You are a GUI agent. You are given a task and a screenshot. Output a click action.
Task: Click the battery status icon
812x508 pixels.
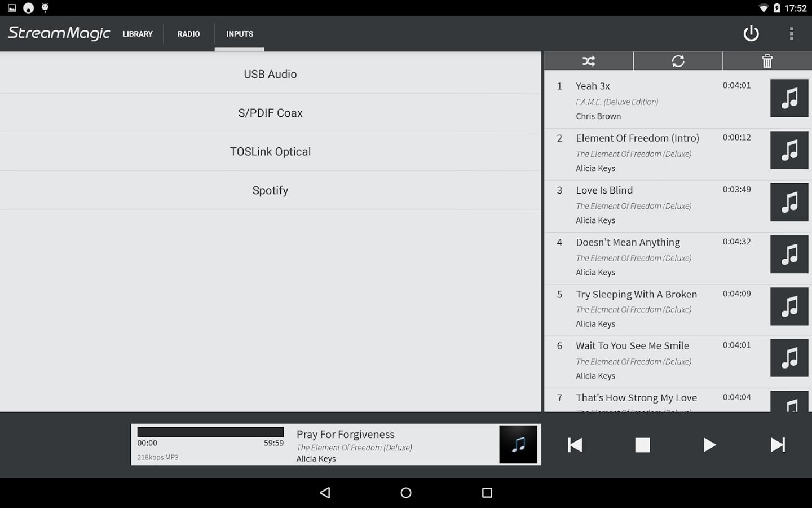[776, 8]
